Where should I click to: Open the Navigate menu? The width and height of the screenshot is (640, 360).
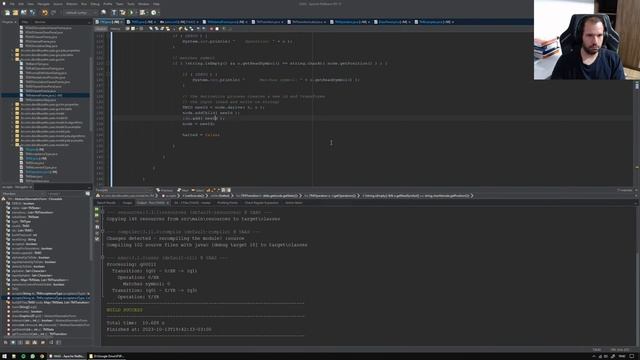point(44,4)
